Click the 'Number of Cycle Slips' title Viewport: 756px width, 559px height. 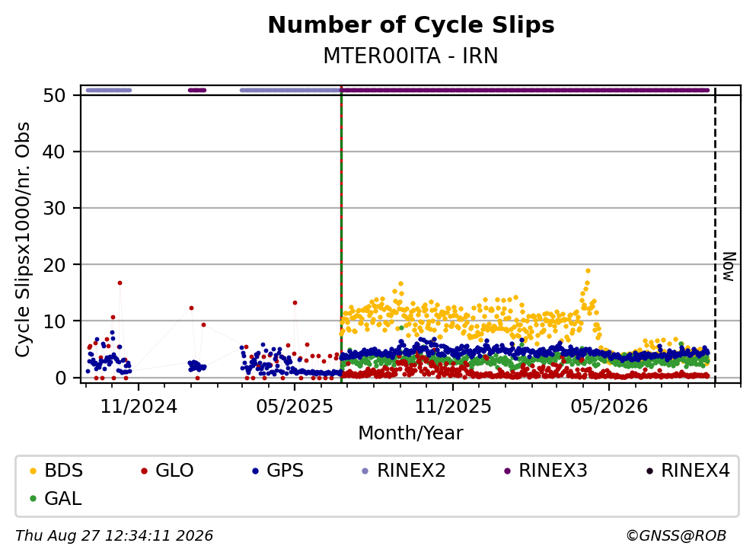click(411, 25)
